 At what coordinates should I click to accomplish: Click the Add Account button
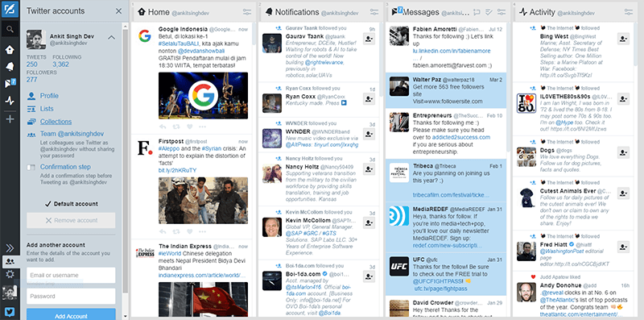click(71, 314)
